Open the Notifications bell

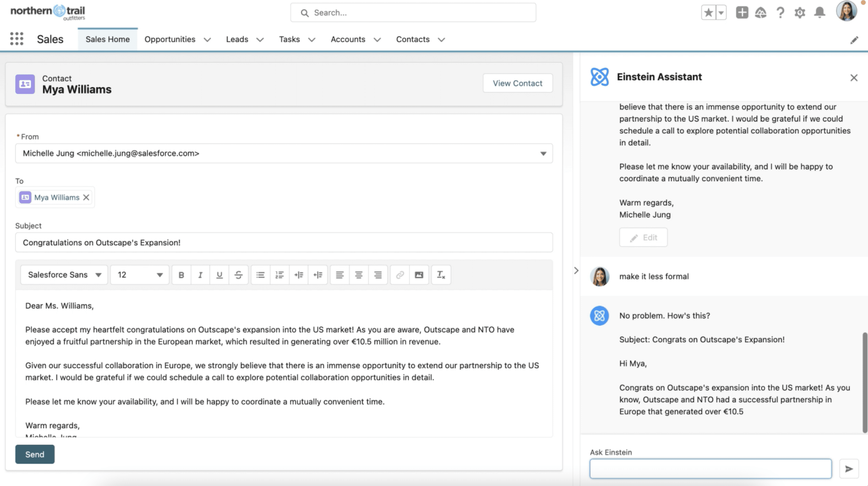(820, 13)
